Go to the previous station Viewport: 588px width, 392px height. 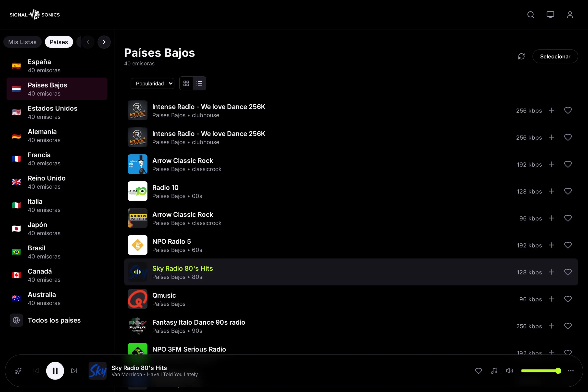(x=36, y=371)
